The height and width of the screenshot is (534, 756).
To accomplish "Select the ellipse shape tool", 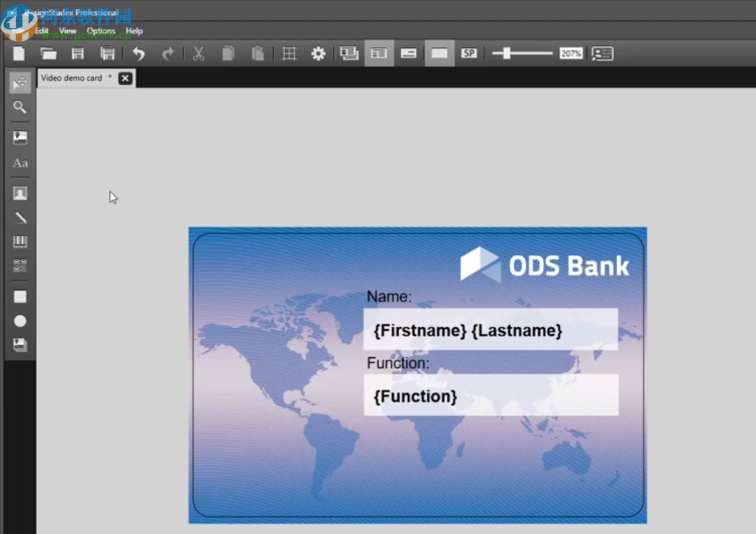I will 20,321.
